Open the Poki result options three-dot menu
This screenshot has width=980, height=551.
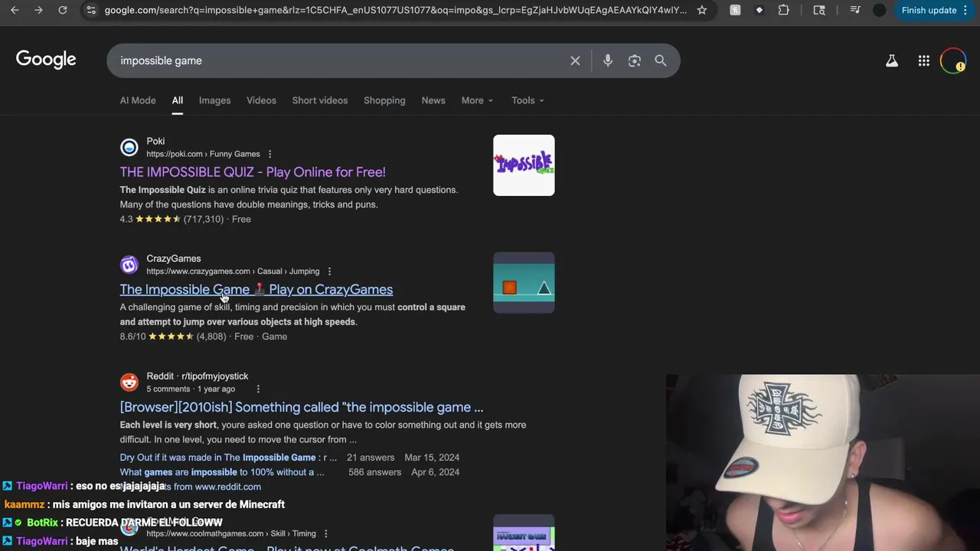[269, 154]
